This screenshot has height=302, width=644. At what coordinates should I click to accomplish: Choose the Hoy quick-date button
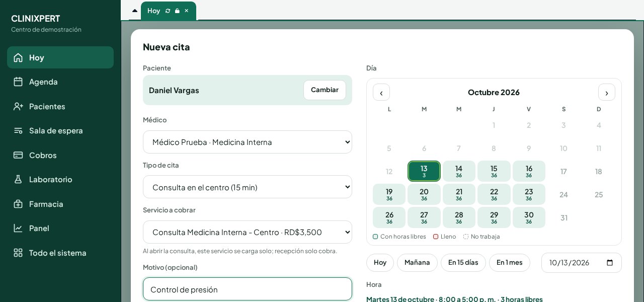click(380, 263)
